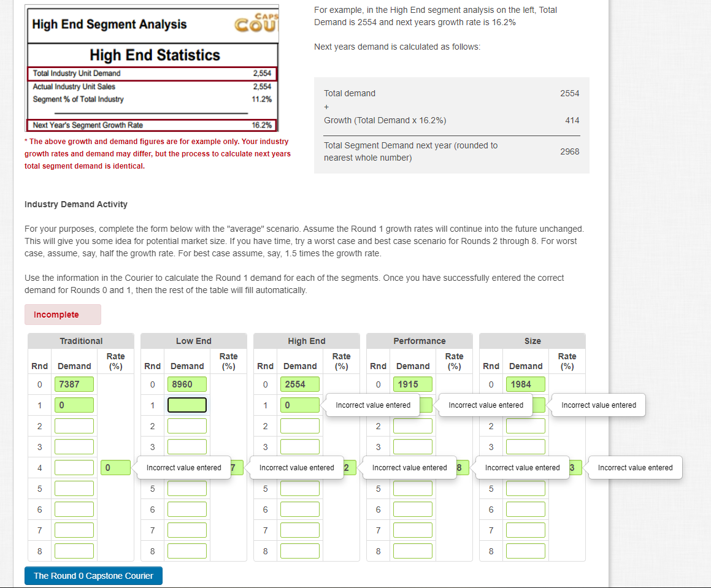This screenshot has height=588, width=711.
Task: Click the focused Low End Round 1 demand field
Action: (x=186, y=405)
